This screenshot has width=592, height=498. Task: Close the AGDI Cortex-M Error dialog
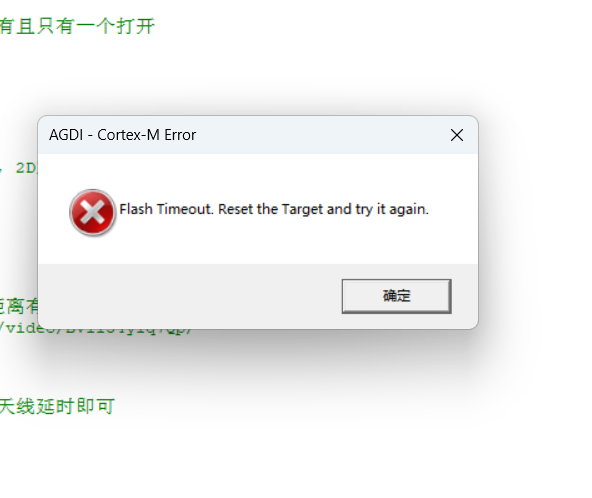(x=457, y=135)
